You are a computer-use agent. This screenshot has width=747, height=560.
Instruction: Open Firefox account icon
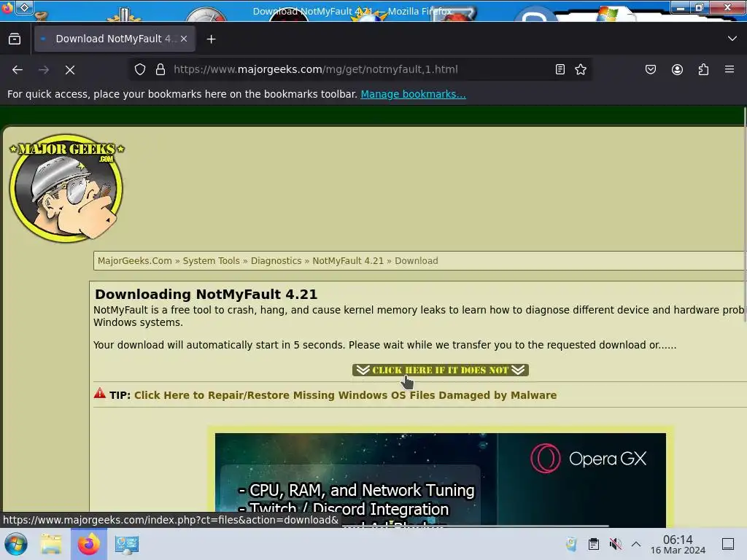pyautogui.click(x=677, y=69)
